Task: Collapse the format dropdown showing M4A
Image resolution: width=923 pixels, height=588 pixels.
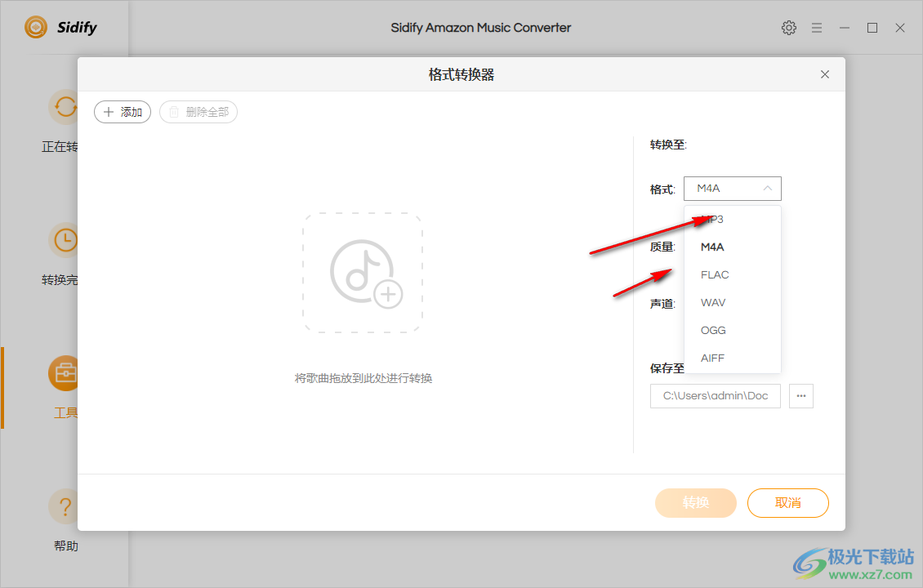Action: (x=733, y=189)
